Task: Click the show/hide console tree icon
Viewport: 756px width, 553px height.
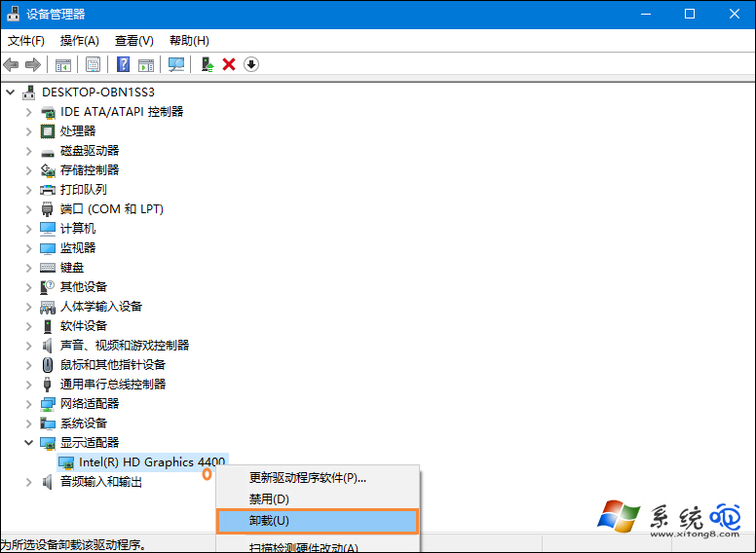Action: pos(63,64)
